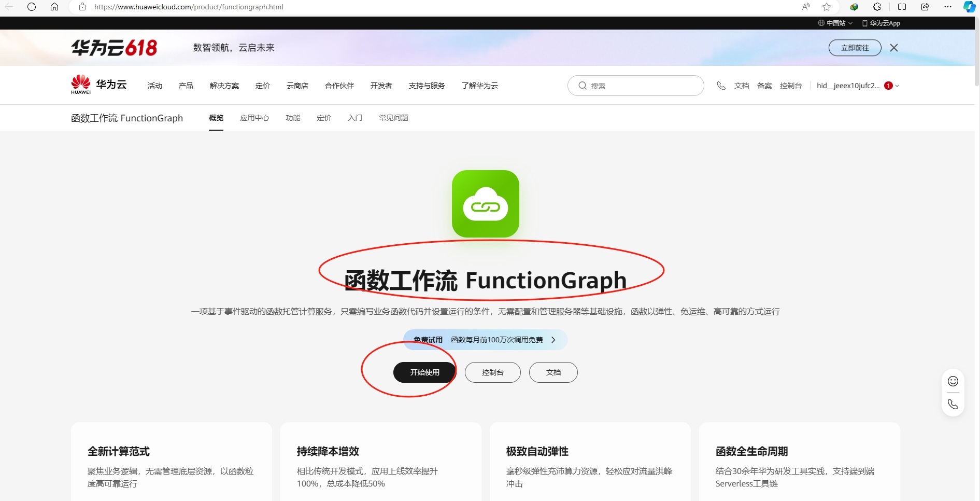Open the Copilot sidebar icon
This screenshot has height=501, width=980.
pyautogui.click(x=969, y=7)
